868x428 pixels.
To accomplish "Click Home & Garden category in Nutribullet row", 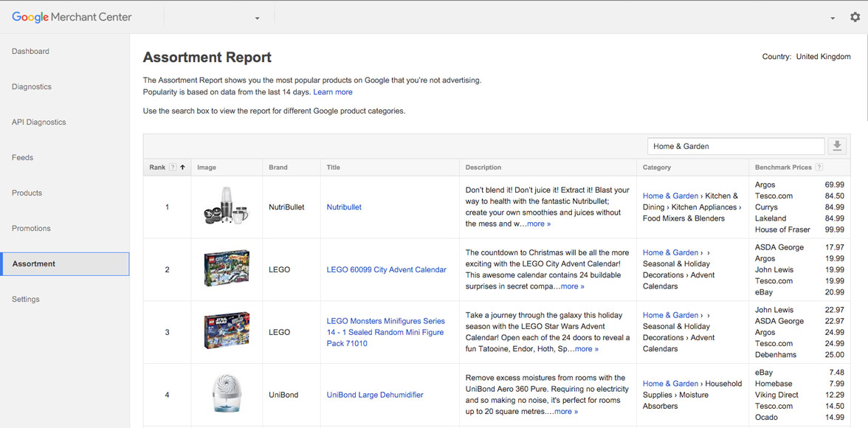I will click(x=670, y=196).
